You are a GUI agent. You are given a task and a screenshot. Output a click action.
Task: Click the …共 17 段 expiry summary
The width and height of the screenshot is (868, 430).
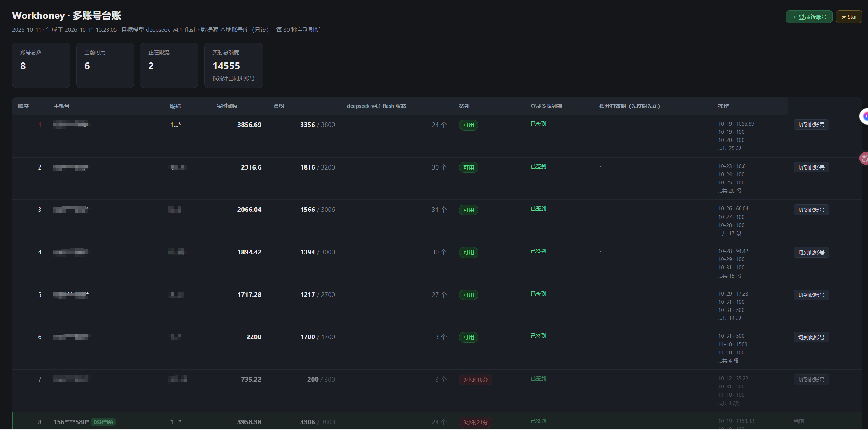tap(730, 233)
